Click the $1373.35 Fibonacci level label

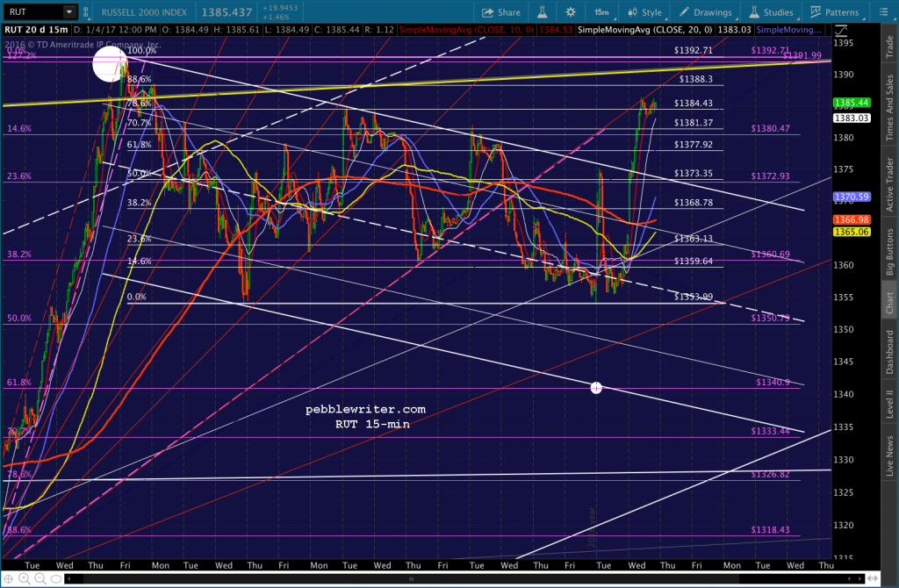coord(694,173)
